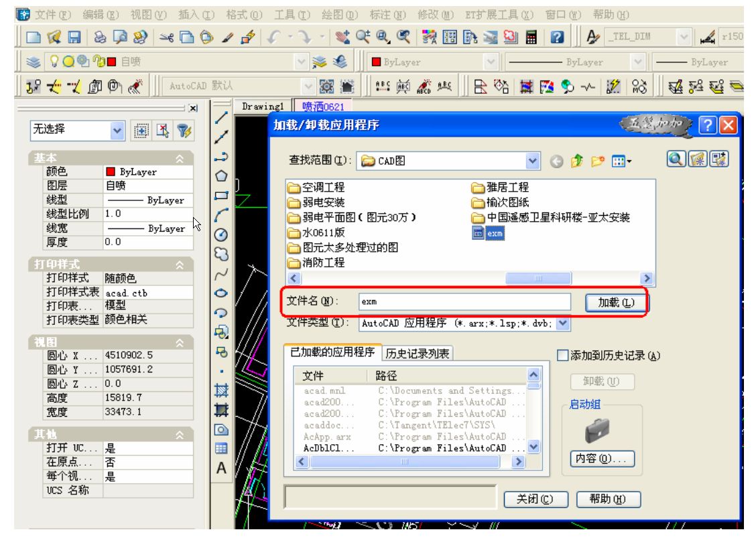This screenshot has width=756, height=540.
Task: Click the Search magnifier icon in dialog
Action: [x=676, y=159]
